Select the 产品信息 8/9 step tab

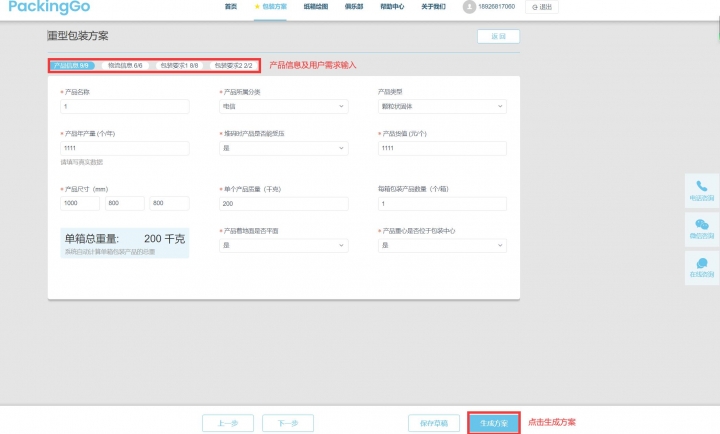pyautogui.click(x=72, y=66)
